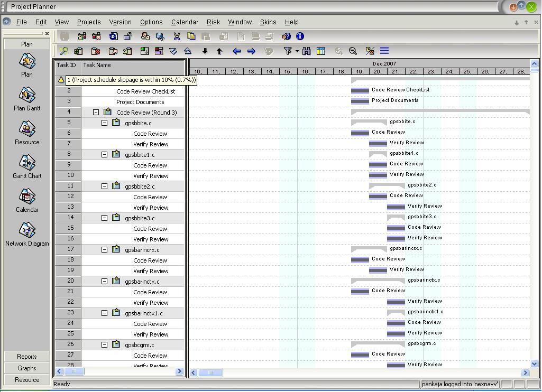Click the zoom out magnifier icon
The image size is (542, 392).
(353, 51)
